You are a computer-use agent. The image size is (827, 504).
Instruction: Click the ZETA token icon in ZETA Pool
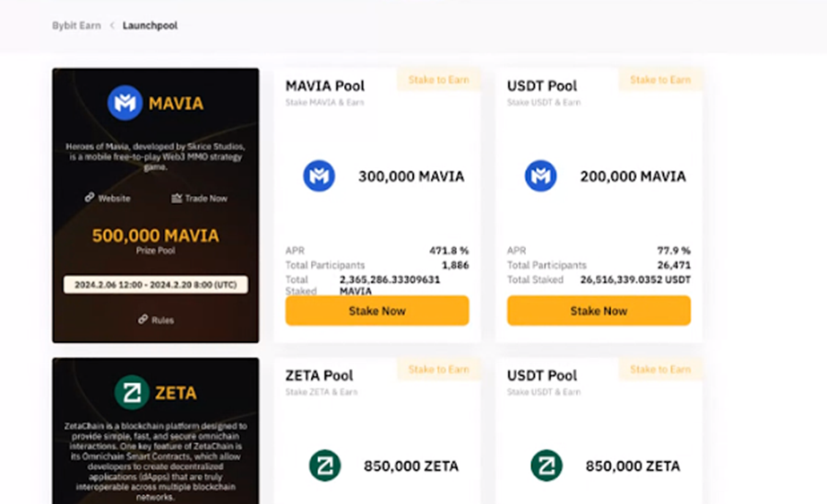pyautogui.click(x=324, y=465)
